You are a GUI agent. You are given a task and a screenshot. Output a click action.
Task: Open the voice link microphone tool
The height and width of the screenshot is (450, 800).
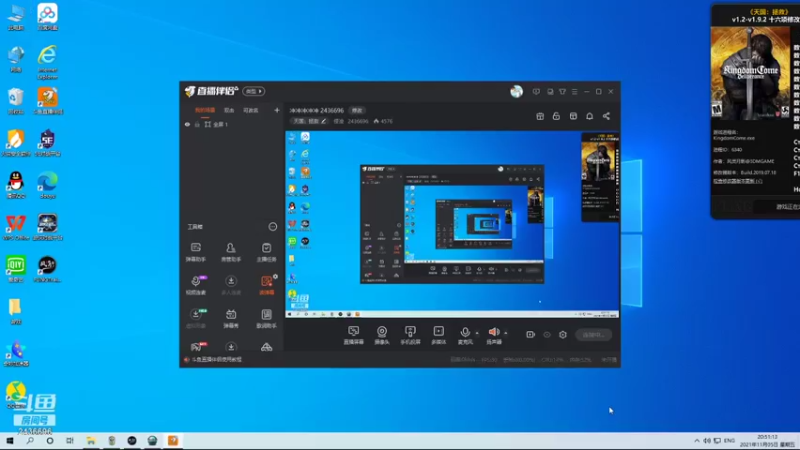pyautogui.click(x=195, y=285)
